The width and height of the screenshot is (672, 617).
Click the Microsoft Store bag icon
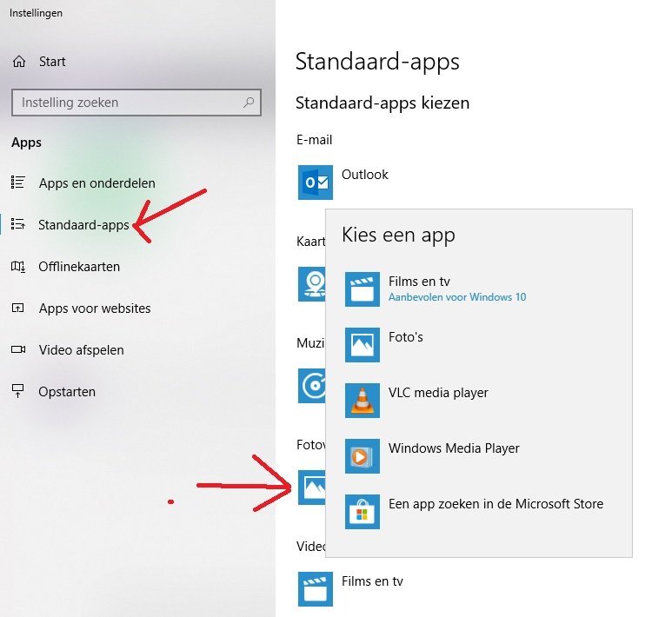pyautogui.click(x=363, y=512)
